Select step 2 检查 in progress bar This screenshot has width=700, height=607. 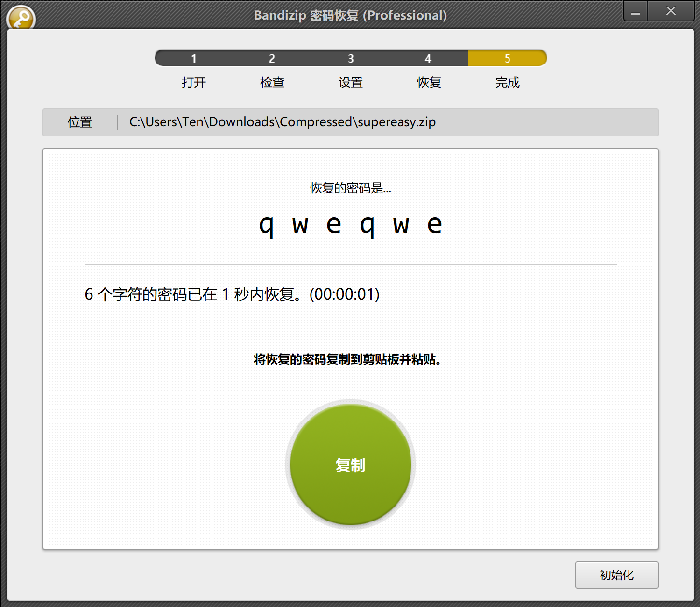click(272, 58)
